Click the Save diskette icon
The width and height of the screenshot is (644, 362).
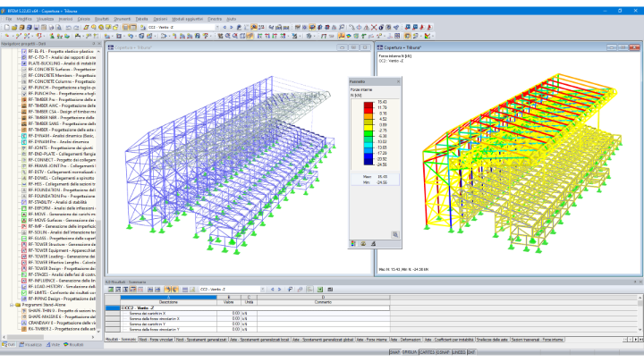click(x=36, y=28)
